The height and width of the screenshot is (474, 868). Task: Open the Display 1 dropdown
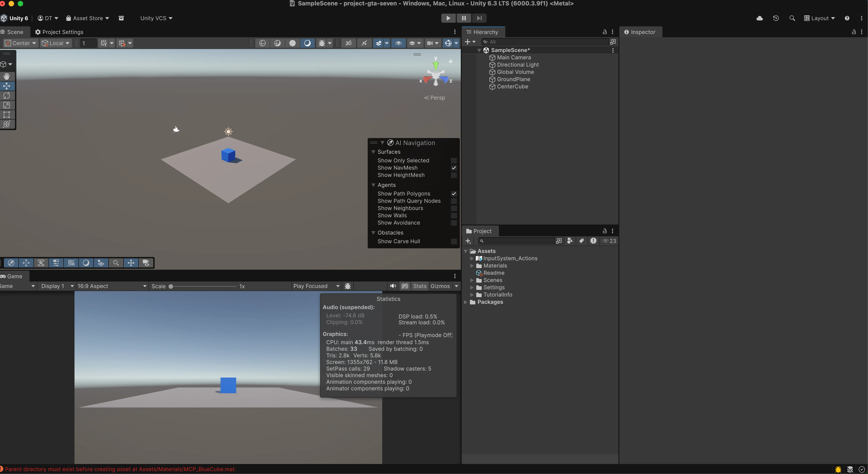(x=57, y=286)
